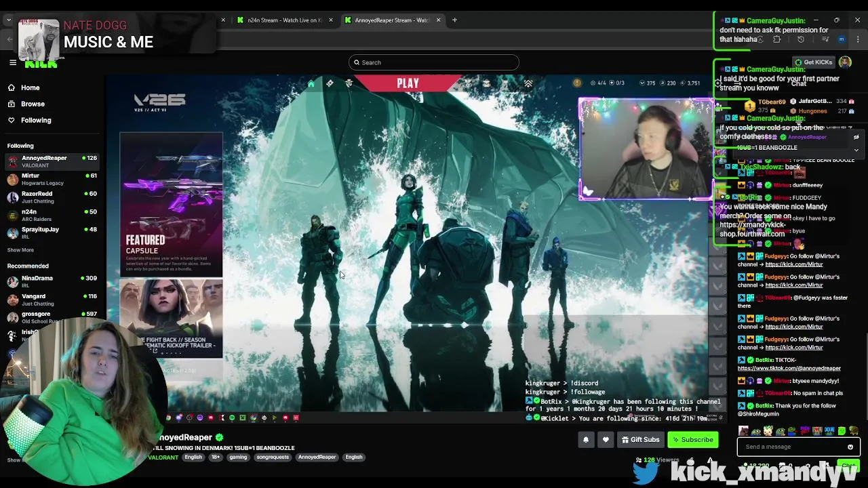Open the browser extensions puzzle icon

[x=777, y=39]
